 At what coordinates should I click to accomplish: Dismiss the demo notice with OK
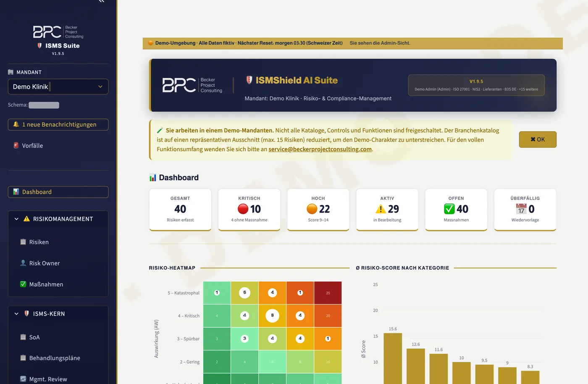pos(538,139)
